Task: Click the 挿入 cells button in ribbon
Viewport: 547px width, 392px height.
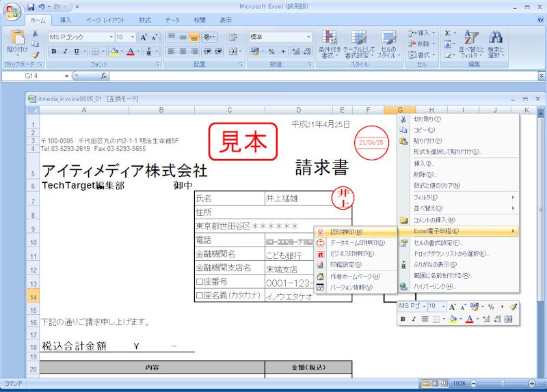Action: [x=422, y=33]
